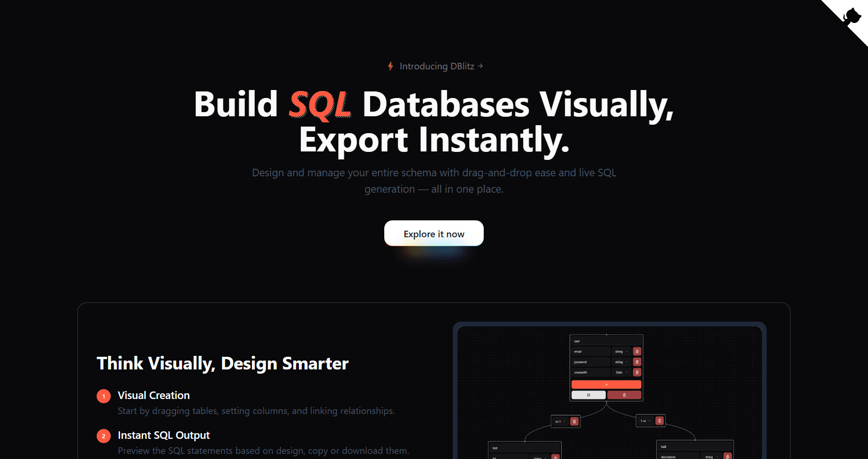The image size is (868, 459).
Task: Open the password column type dropdown
Action: tap(621, 362)
